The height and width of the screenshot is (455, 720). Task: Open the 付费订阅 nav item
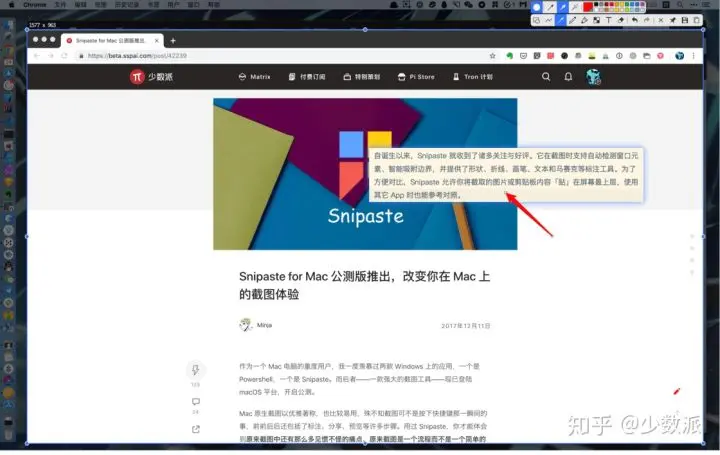coord(307,77)
